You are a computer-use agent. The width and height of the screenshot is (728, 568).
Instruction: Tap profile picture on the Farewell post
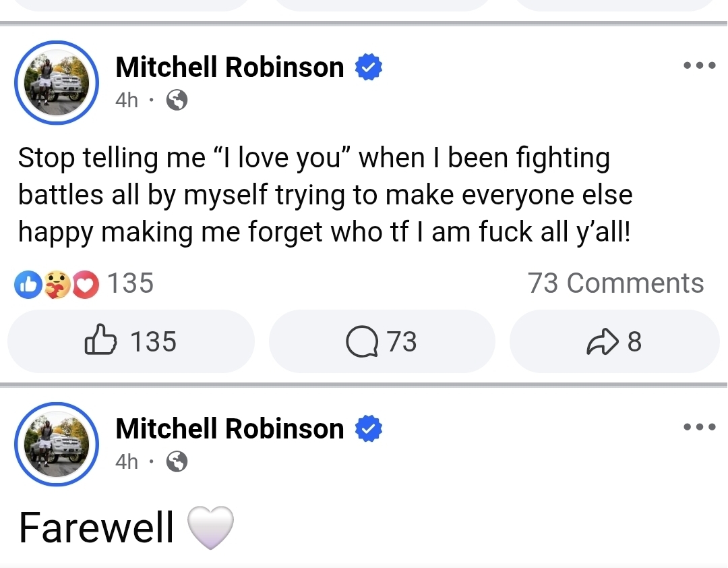(x=57, y=444)
